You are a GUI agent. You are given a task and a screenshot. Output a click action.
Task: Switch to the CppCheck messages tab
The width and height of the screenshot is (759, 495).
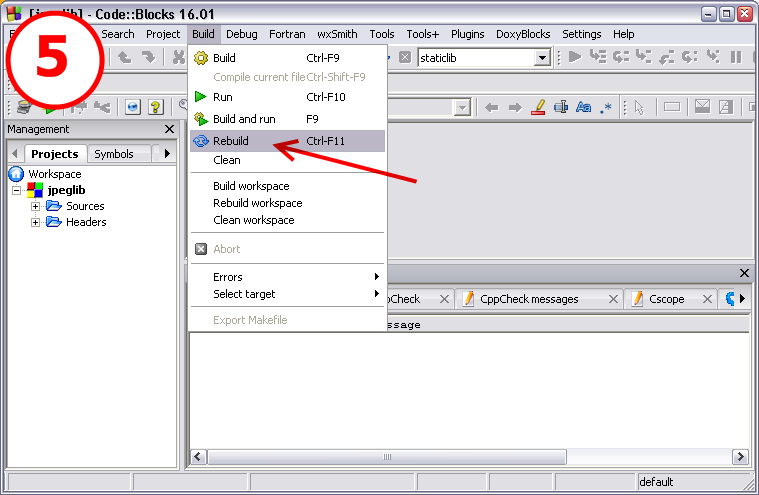529,299
